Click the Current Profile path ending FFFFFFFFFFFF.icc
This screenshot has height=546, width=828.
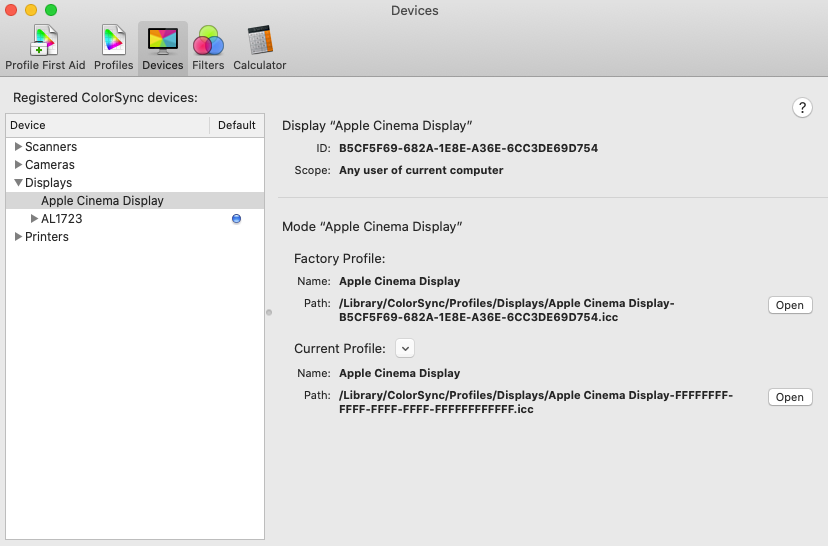(535, 402)
